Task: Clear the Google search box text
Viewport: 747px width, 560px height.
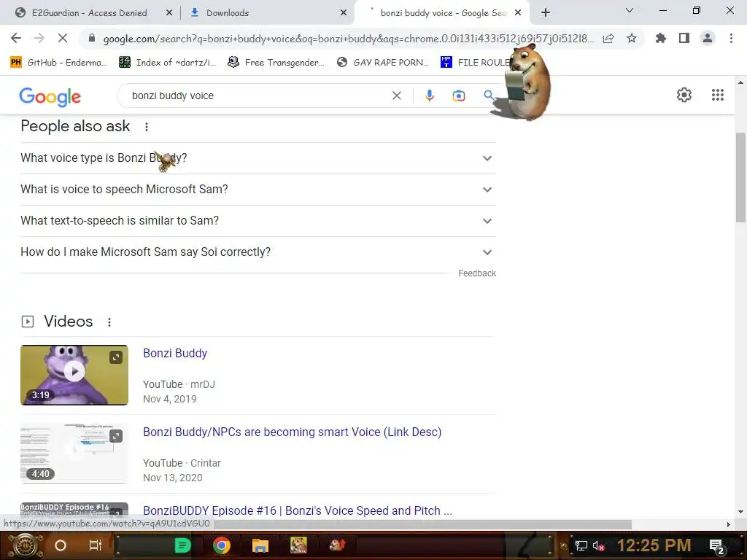Action: pos(396,96)
